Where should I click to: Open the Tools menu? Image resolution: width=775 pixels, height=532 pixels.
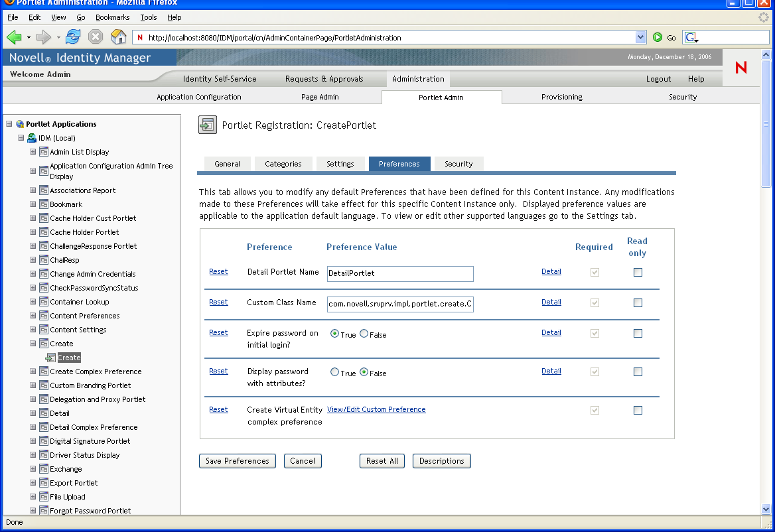tap(148, 17)
